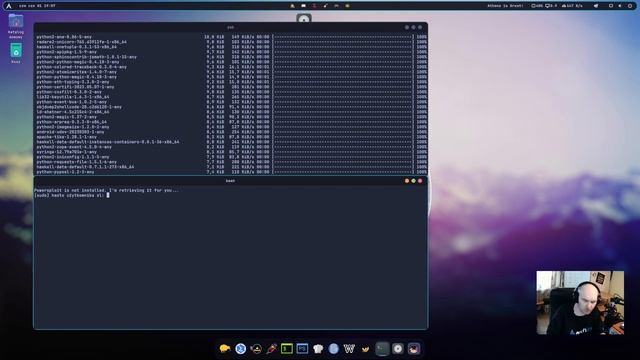This screenshot has width=640, height=360.
Task: Launch the red syringe dock icon
Action: (x=271, y=349)
